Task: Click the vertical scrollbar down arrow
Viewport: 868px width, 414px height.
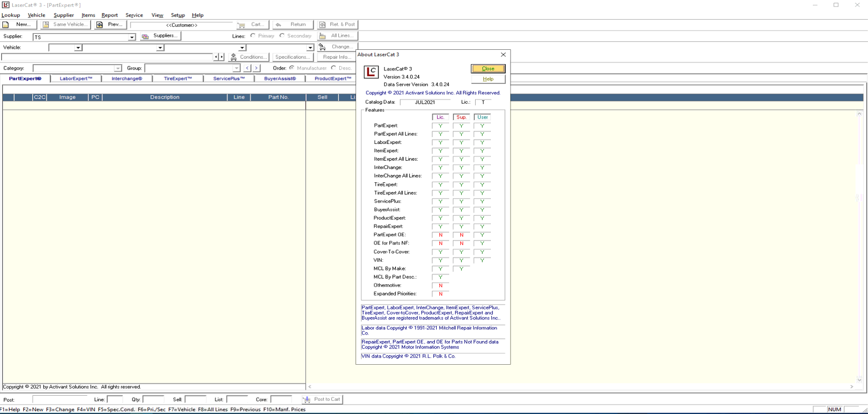Action: click(x=860, y=379)
